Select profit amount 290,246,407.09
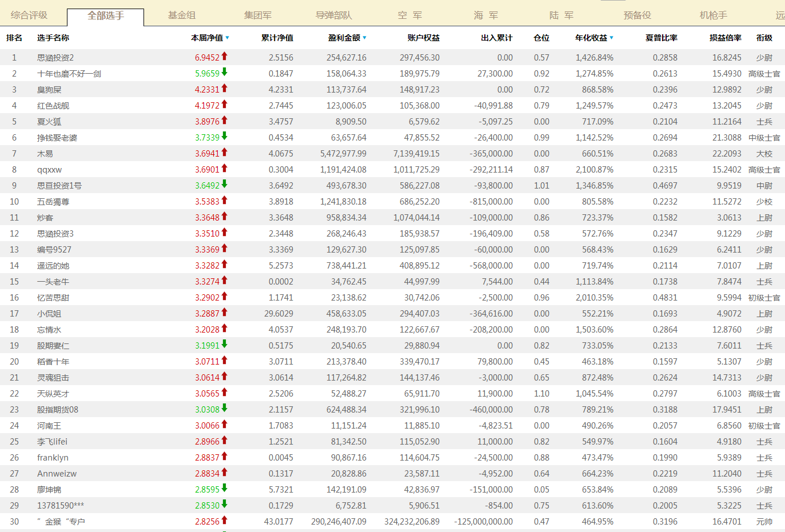 point(338,522)
